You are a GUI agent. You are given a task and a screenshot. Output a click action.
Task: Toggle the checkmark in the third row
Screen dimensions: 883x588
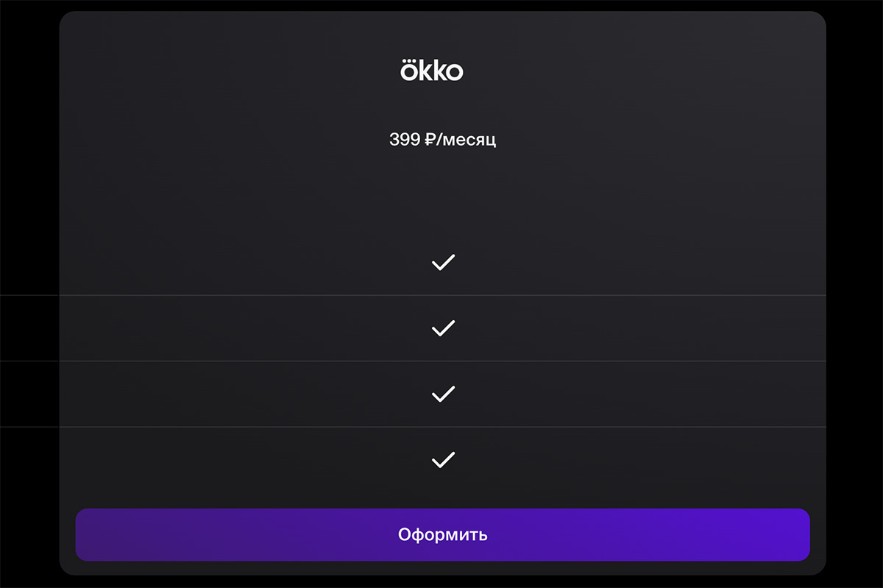(442, 394)
